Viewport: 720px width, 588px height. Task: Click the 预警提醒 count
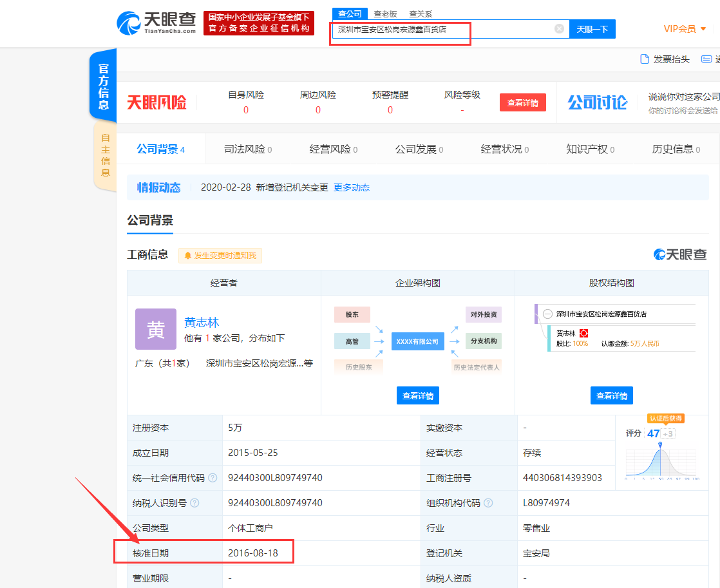pos(390,110)
